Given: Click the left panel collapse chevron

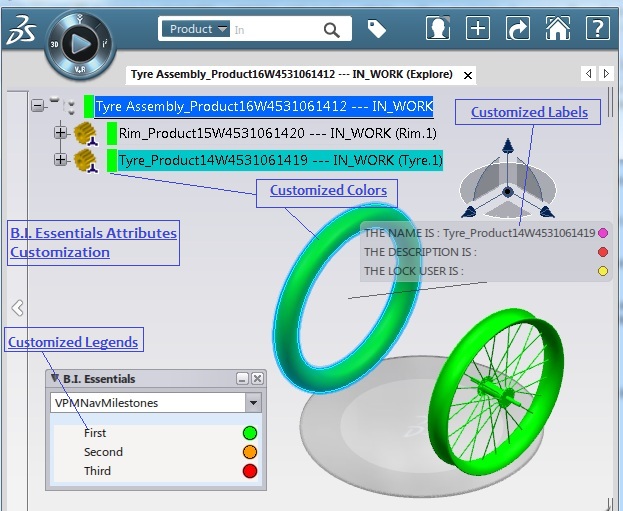Looking at the screenshot, I should 17,308.
